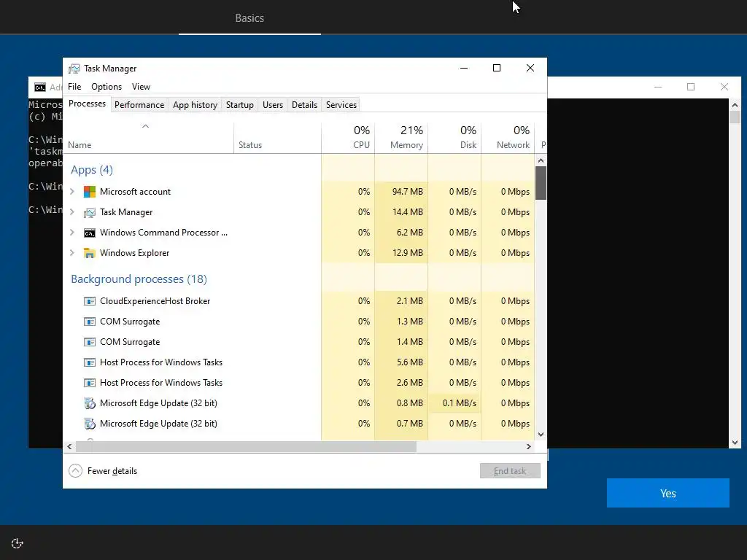Screen dimensions: 747x560
Task: Switch to the App history tab
Action: 195,105
